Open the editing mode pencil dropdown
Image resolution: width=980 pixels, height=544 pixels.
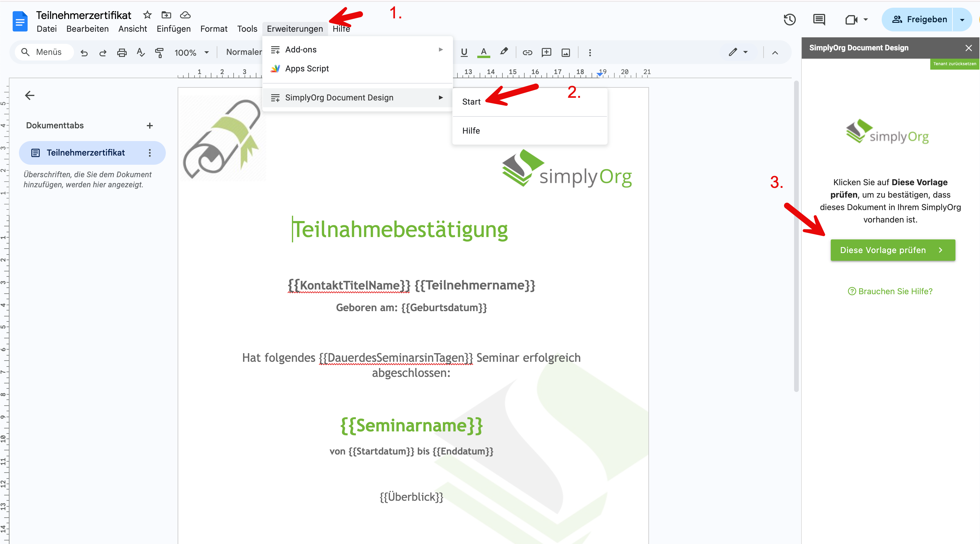738,52
